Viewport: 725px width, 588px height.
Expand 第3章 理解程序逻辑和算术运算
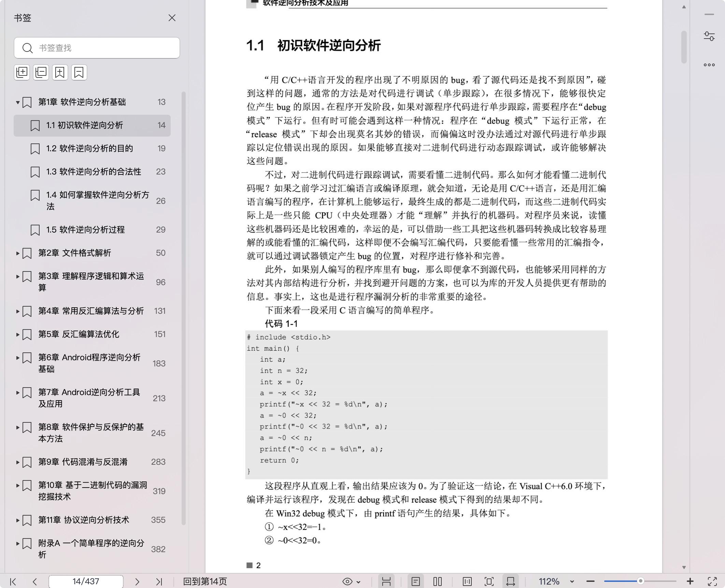[x=17, y=276]
